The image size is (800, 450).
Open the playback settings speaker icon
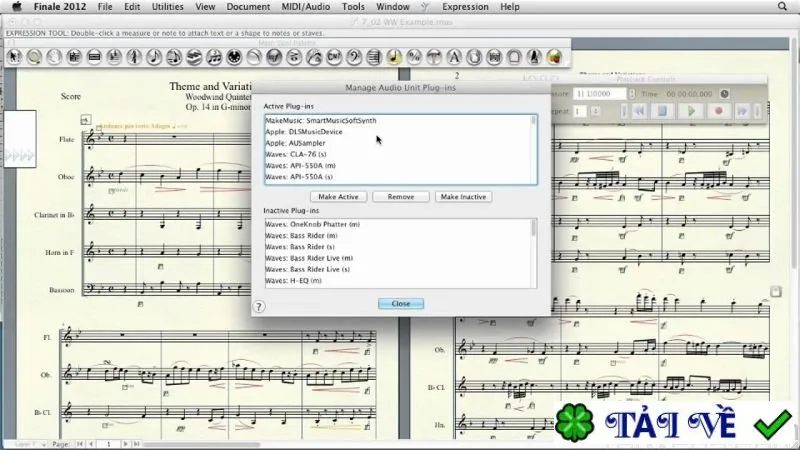point(724,94)
